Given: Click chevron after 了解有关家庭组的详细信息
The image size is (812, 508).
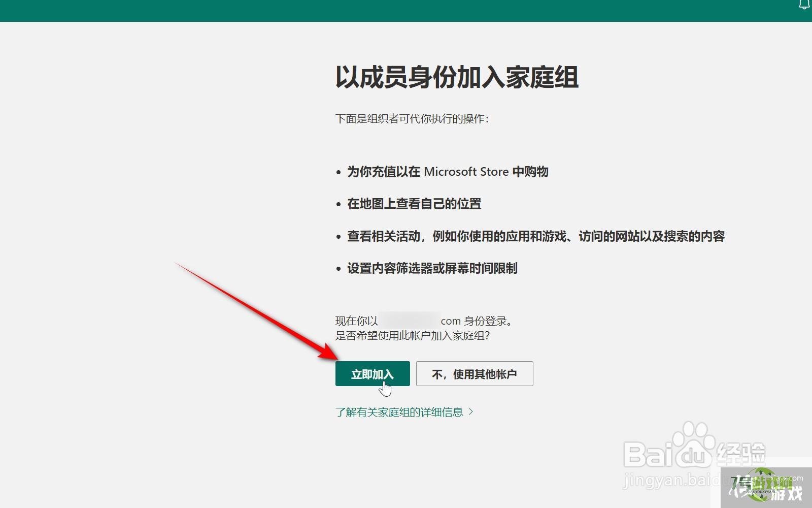Looking at the screenshot, I should point(471,411).
